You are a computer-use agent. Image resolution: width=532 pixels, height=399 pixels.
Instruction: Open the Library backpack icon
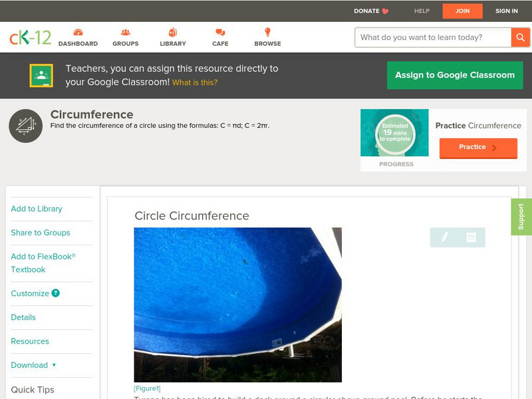click(173, 32)
